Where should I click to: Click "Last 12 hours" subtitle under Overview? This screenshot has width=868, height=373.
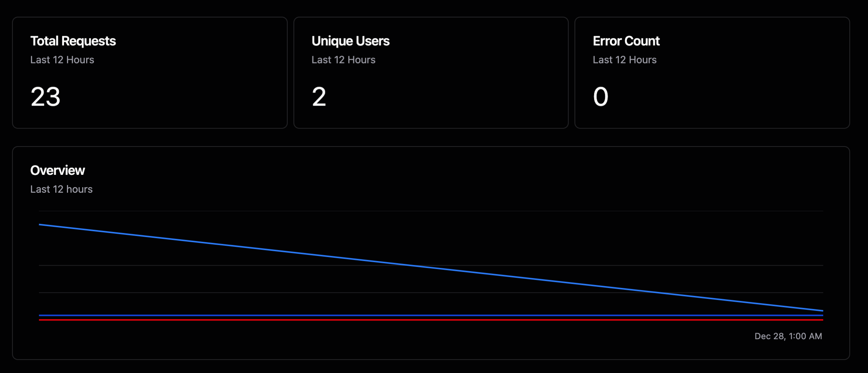click(61, 189)
